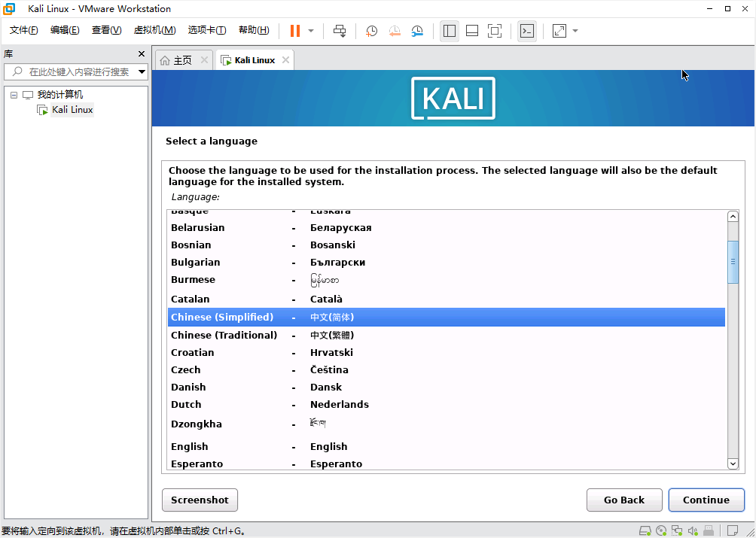Open the 查看(V) menu

point(107,30)
